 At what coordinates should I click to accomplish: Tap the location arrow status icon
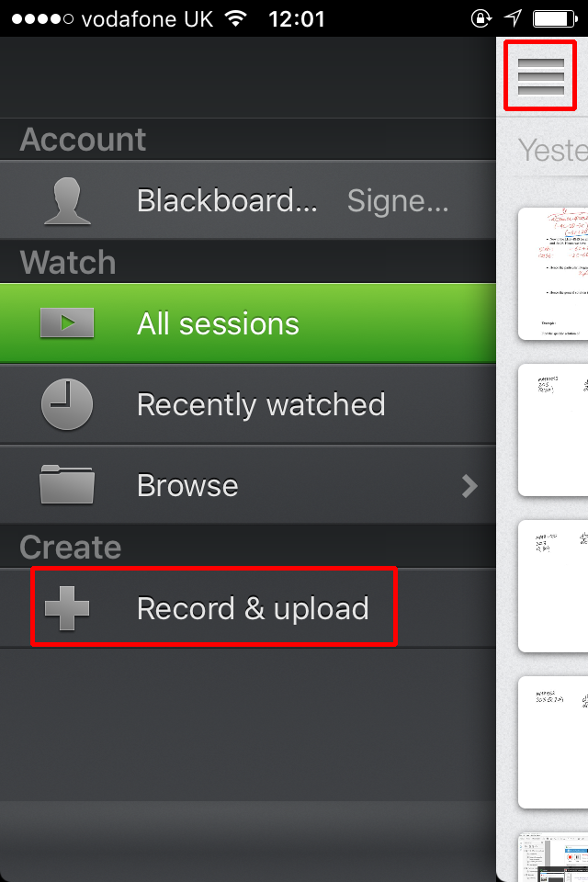513,18
